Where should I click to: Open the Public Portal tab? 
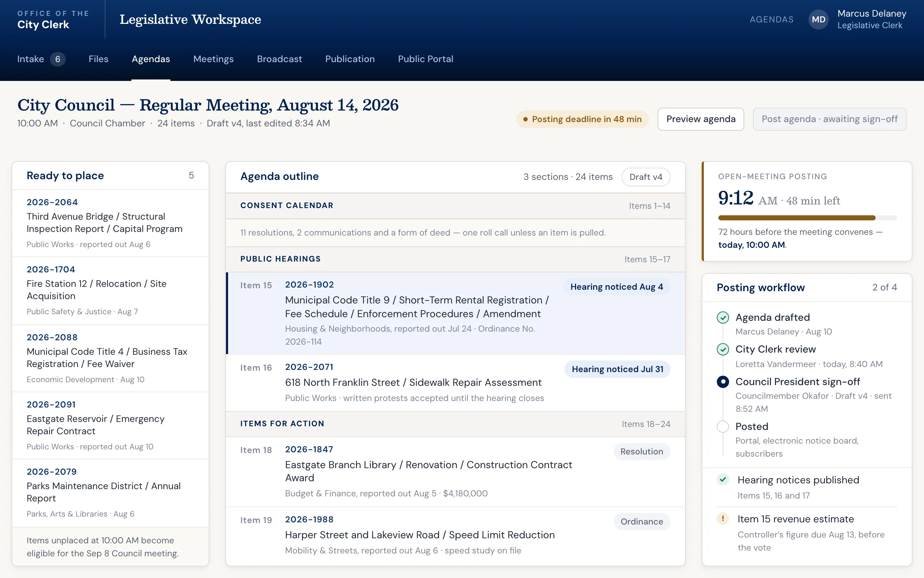[426, 59]
